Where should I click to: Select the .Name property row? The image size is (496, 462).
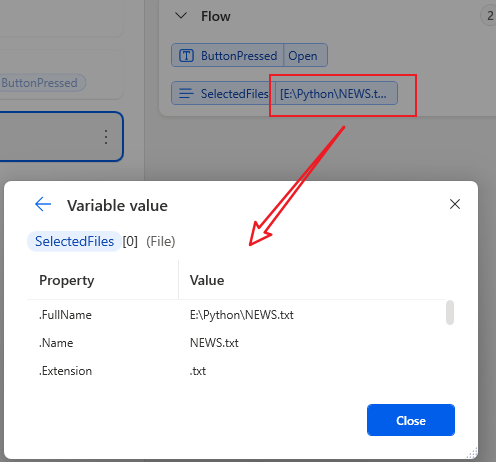pos(236,343)
